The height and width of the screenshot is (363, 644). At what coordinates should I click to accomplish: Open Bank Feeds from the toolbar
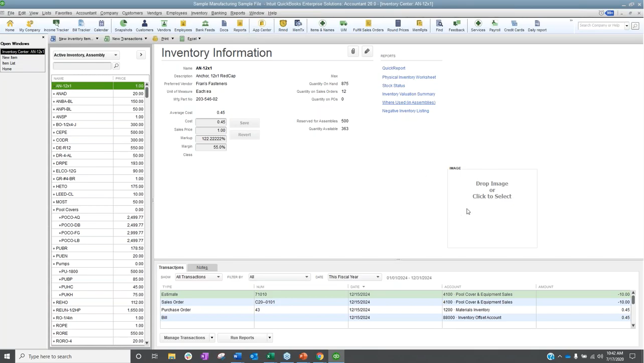[205, 26]
